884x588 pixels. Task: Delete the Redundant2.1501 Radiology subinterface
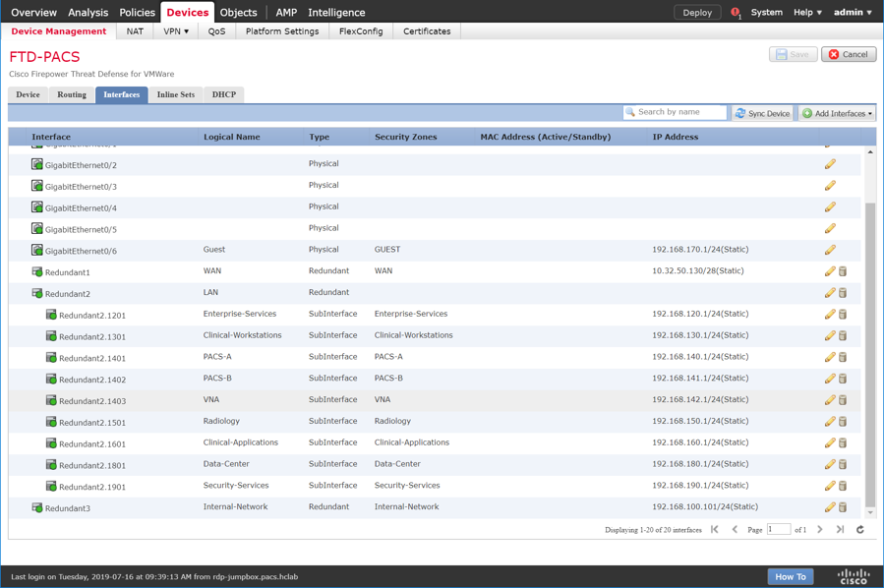point(843,422)
